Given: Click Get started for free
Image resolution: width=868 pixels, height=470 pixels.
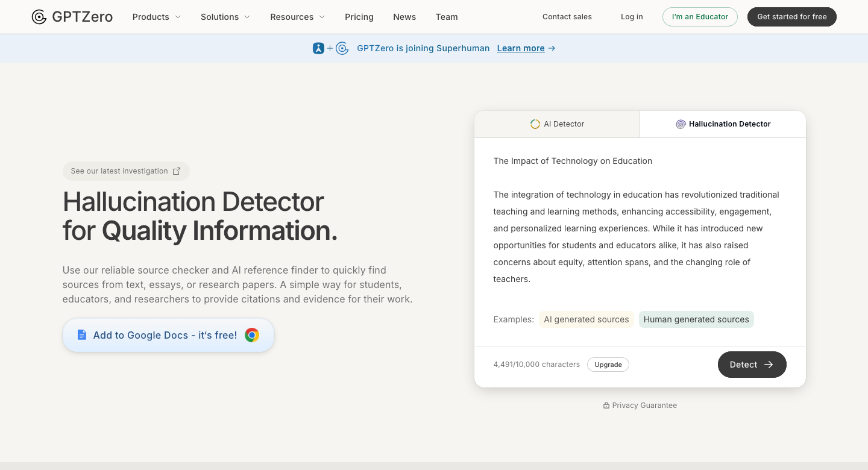Looking at the screenshot, I should pos(792,17).
